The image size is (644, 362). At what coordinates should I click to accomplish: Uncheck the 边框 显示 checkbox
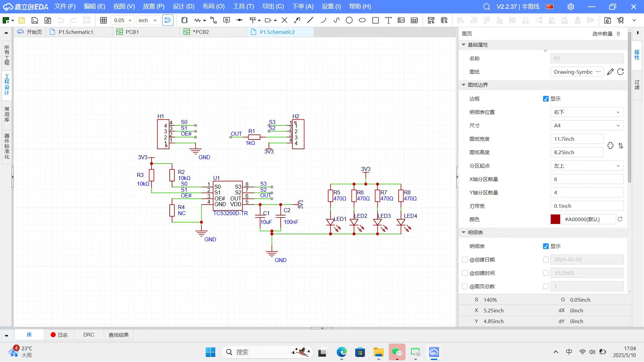point(546,99)
